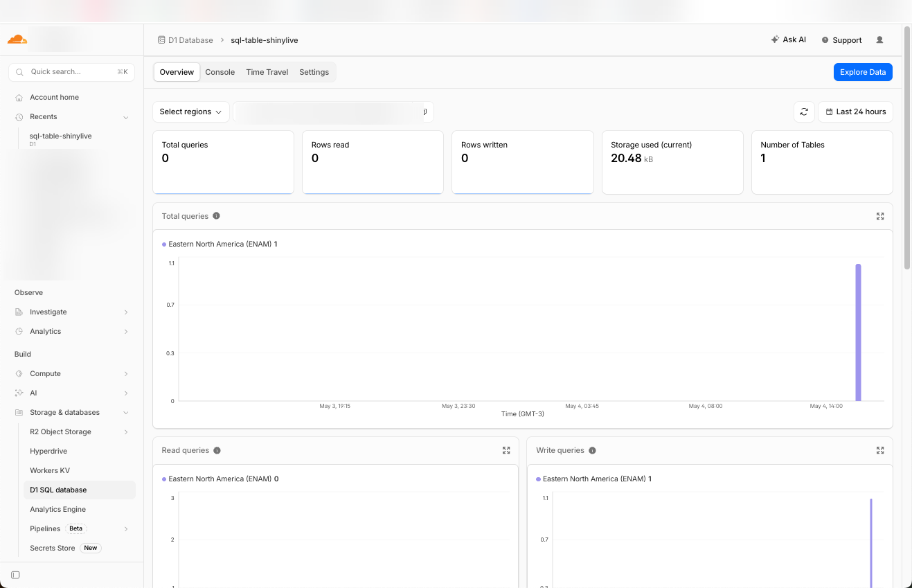Screen dimensions: 912x588
Task: Collapse the sidebar with the panel icon
Action: [x=15, y=575]
